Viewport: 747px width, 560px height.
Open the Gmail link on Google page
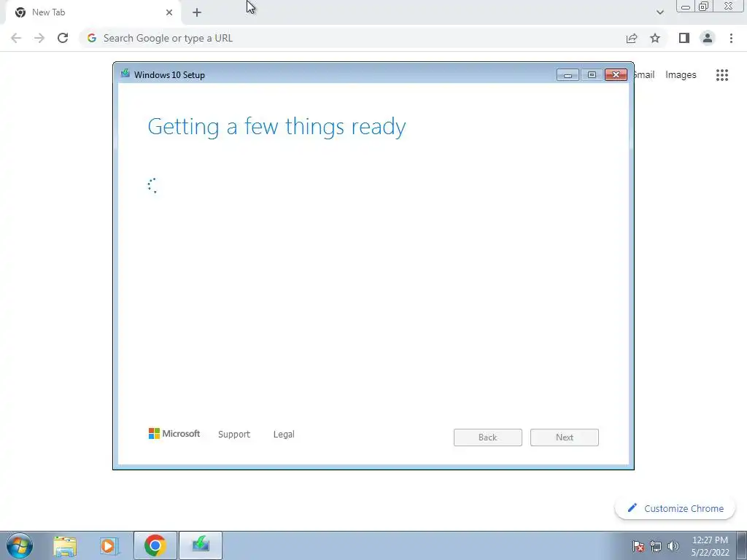pos(645,75)
